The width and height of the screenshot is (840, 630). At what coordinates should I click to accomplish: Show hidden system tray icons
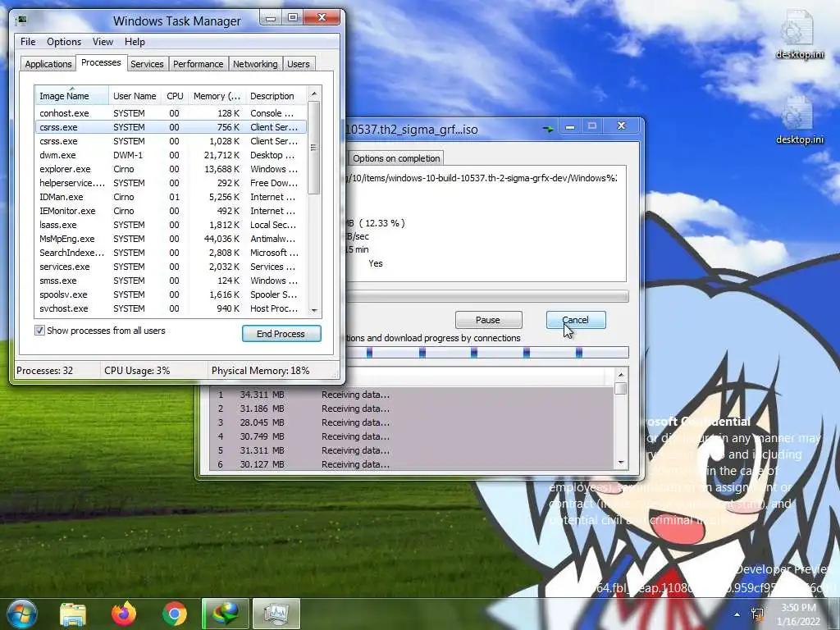click(x=737, y=614)
